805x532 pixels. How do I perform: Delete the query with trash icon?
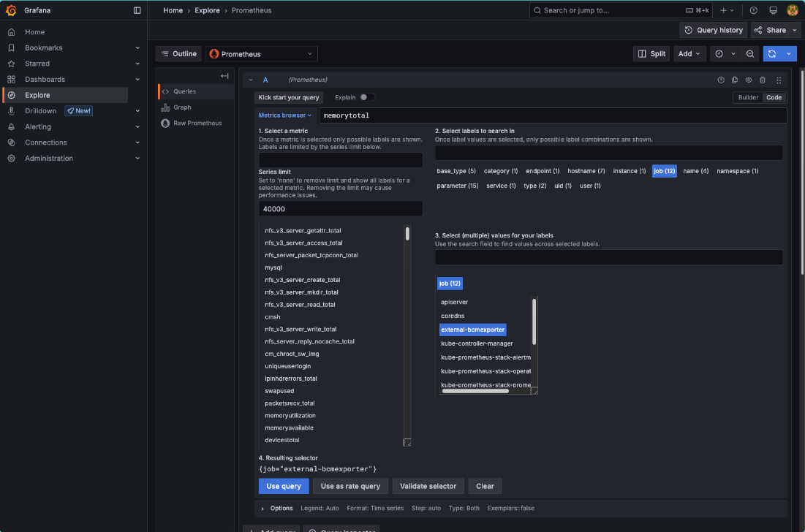tap(763, 80)
